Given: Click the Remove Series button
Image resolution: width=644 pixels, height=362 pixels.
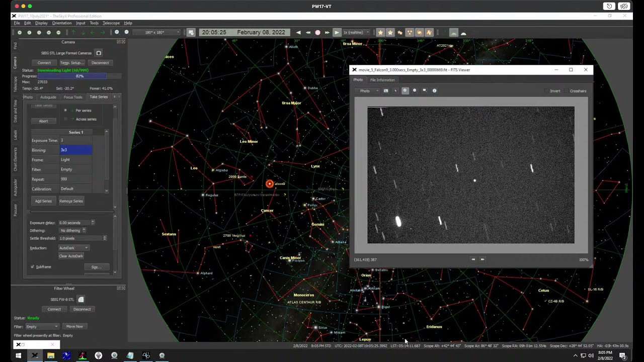Looking at the screenshot, I should point(71,201).
